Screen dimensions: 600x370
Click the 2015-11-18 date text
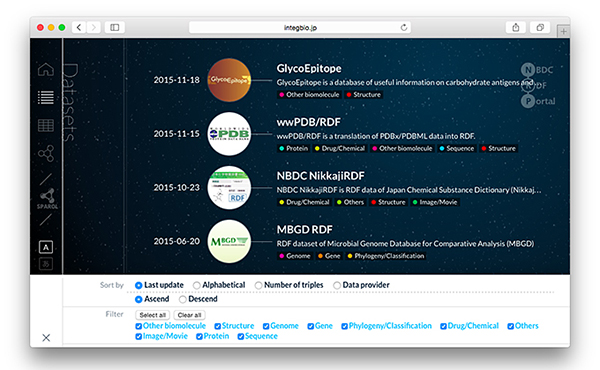click(176, 80)
